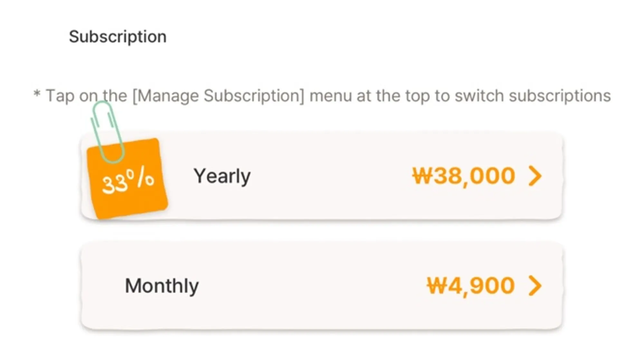
Task: Click the Subscription page heading
Action: click(118, 37)
